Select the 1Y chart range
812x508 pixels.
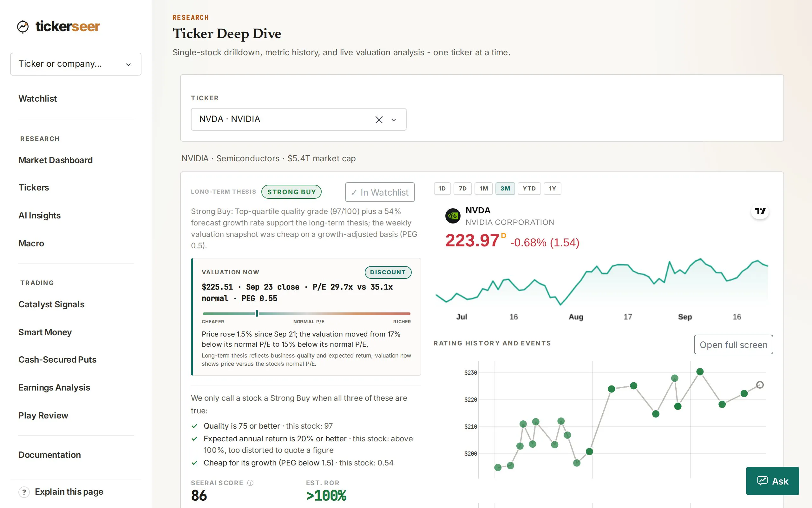(552, 189)
